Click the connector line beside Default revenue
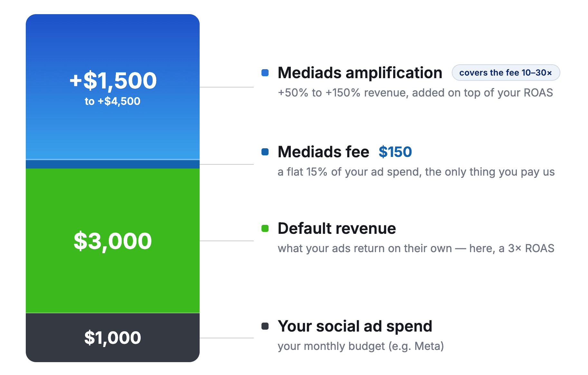588x375 pixels. point(227,241)
